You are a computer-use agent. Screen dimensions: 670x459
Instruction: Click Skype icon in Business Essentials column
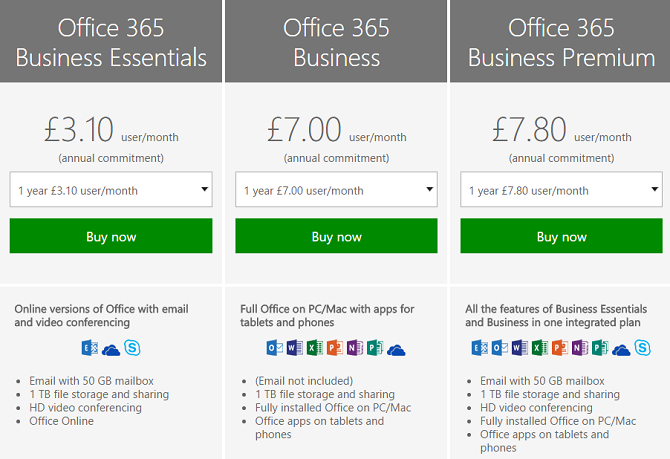tap(131, 349)
